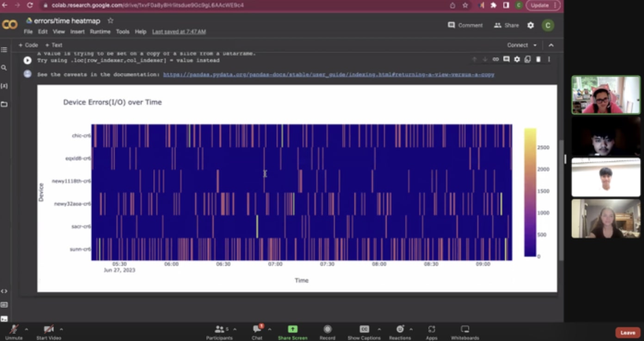
Task: Open the Insert menu
Action: click(x=77, y=32)
